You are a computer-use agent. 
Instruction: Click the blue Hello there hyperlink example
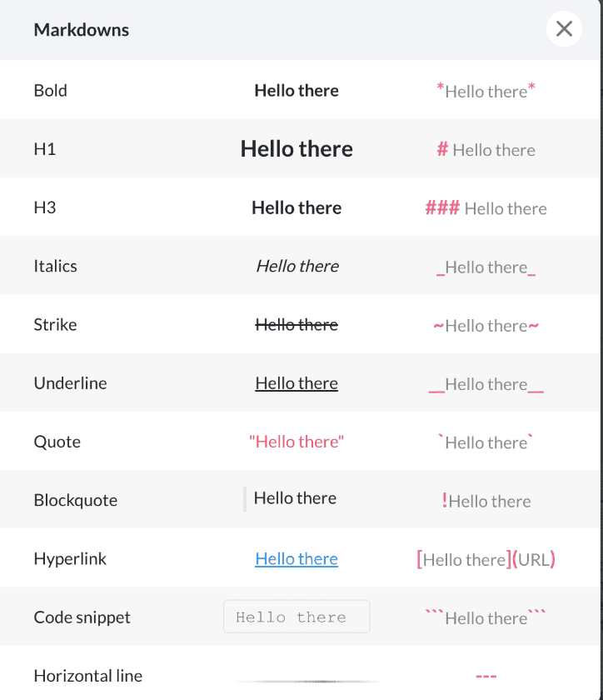[297, 559]
